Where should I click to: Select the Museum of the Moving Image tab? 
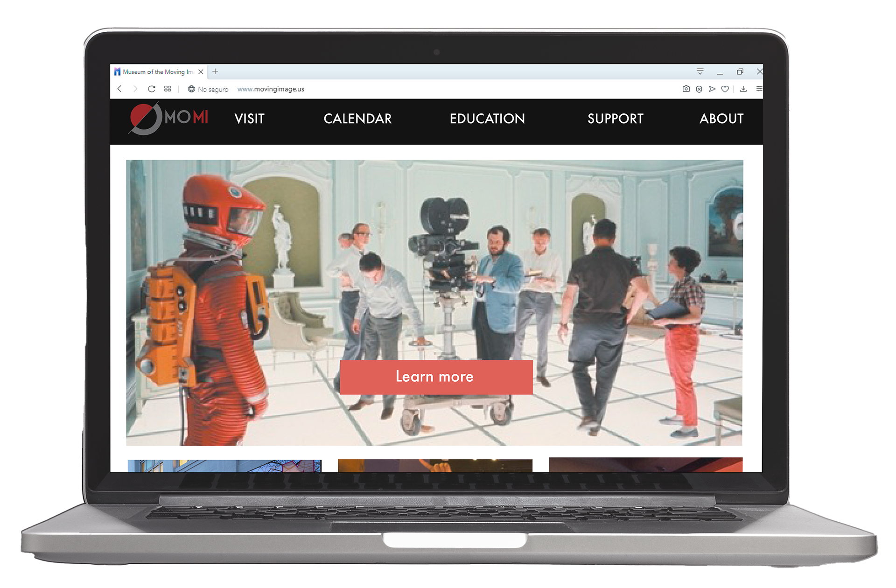click(x=158, y=72)
